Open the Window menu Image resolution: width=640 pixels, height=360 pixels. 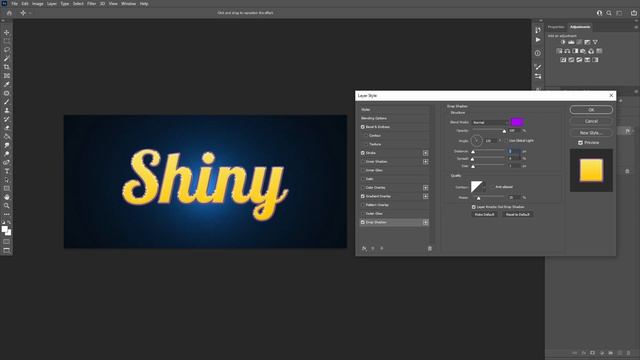(x=128, y=4)
